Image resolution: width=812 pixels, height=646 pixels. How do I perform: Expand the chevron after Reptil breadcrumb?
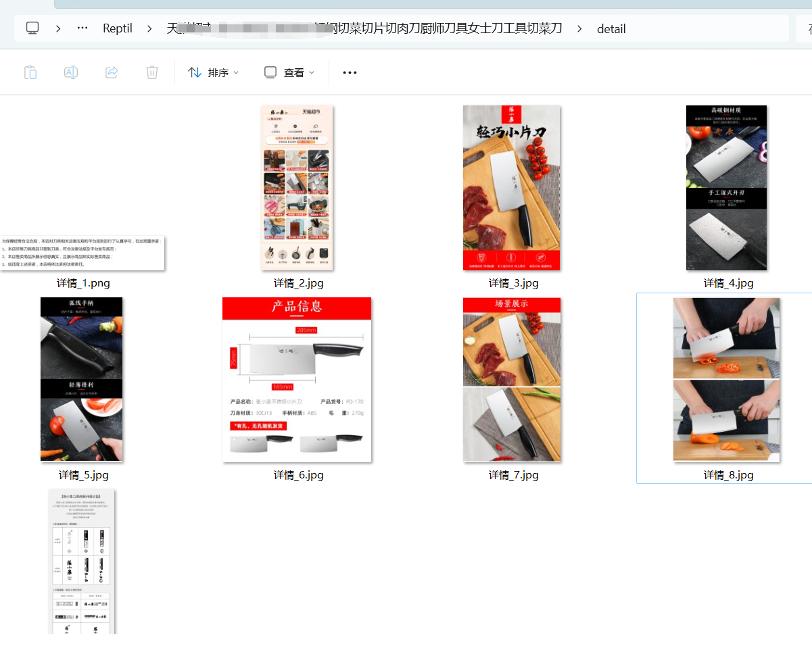tap(149, 28)
